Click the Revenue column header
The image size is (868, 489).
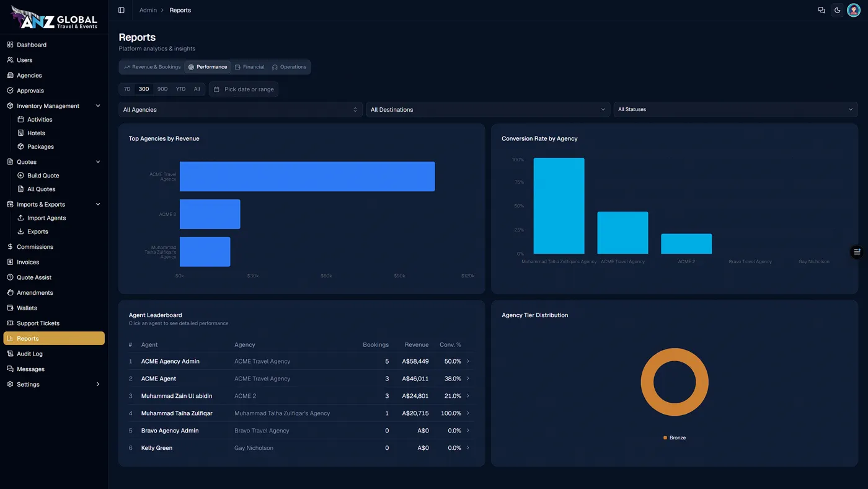[x=417, y=344]
